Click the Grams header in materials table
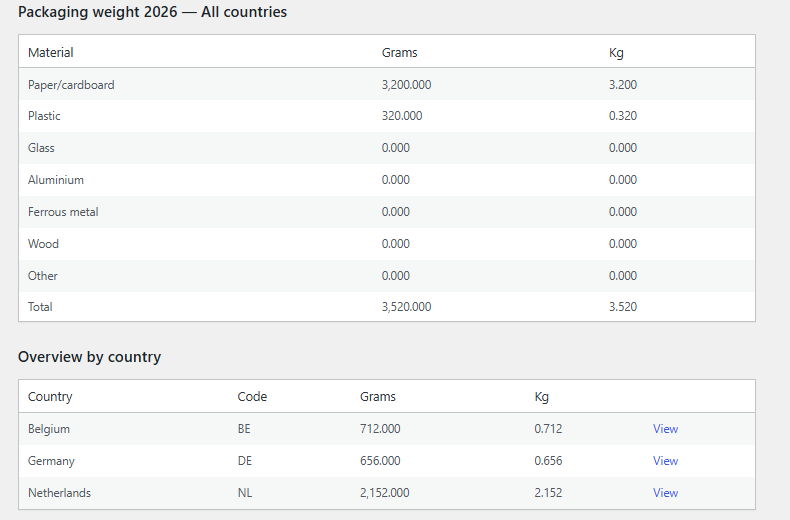This screenshot has width=790, height=520. [x=400, y=52]
